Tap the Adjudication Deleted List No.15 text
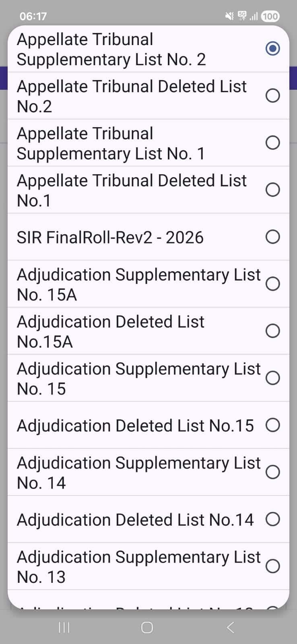Screen dimensions: 297x644 pyautogui.click(x=135, y=425)
